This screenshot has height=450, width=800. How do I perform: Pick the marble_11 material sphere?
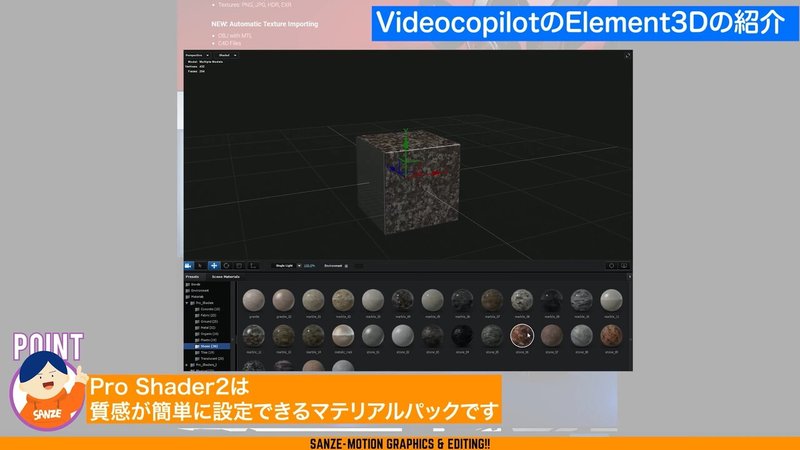(x=611, y=300)
